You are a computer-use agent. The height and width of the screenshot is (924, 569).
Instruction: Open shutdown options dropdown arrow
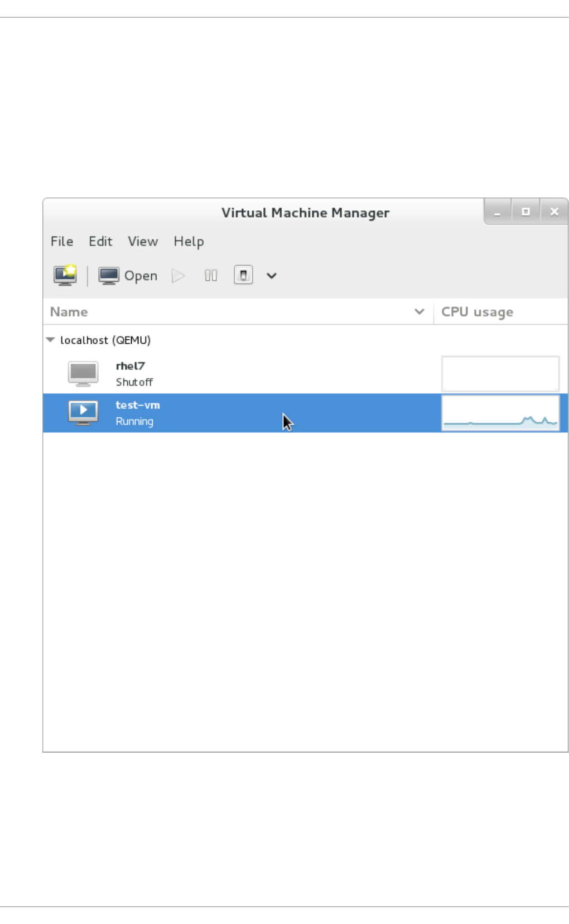coord(272,276)
